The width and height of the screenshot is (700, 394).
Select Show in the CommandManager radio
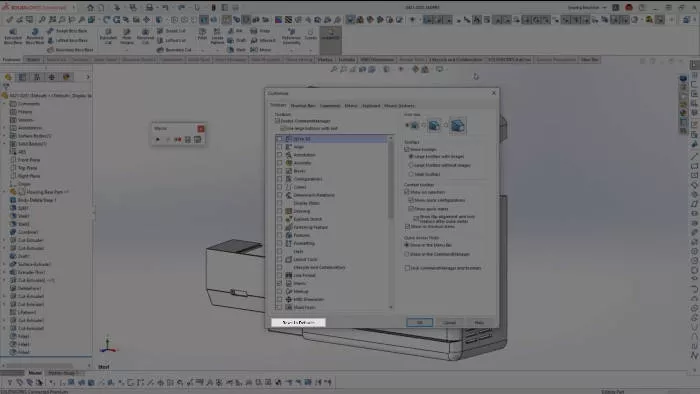(x=407, y=254)
